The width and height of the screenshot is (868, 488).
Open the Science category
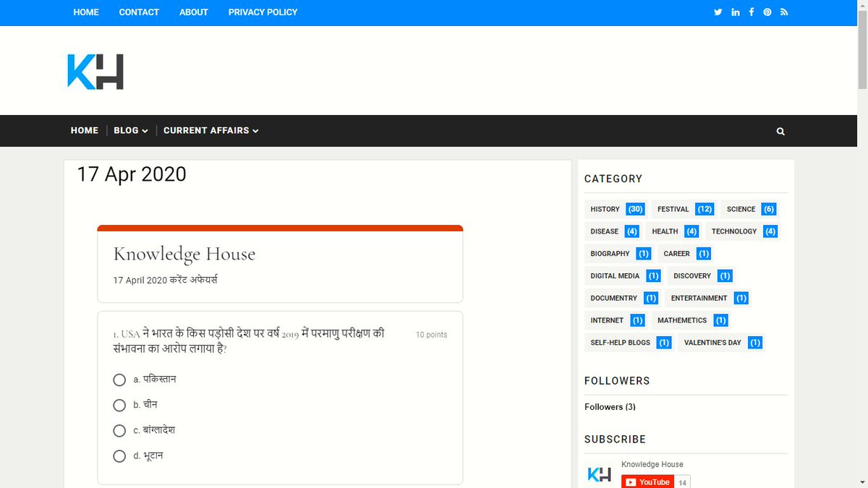click(x=750, y=209)
